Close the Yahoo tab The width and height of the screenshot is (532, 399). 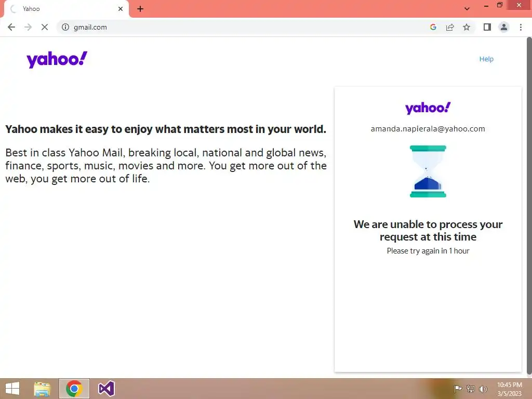121,9
